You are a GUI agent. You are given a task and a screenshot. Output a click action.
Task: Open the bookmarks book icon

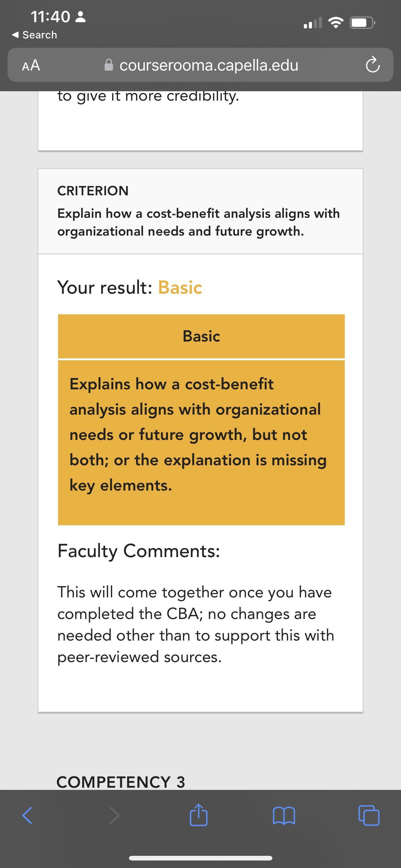(x=284, y=816)
